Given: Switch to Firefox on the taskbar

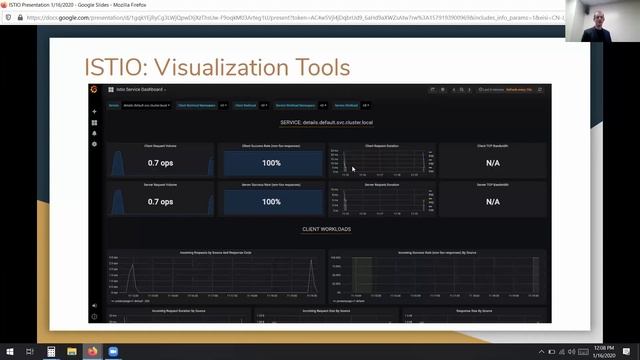Looking at the screenshot, I should click(x=93, y=351).
